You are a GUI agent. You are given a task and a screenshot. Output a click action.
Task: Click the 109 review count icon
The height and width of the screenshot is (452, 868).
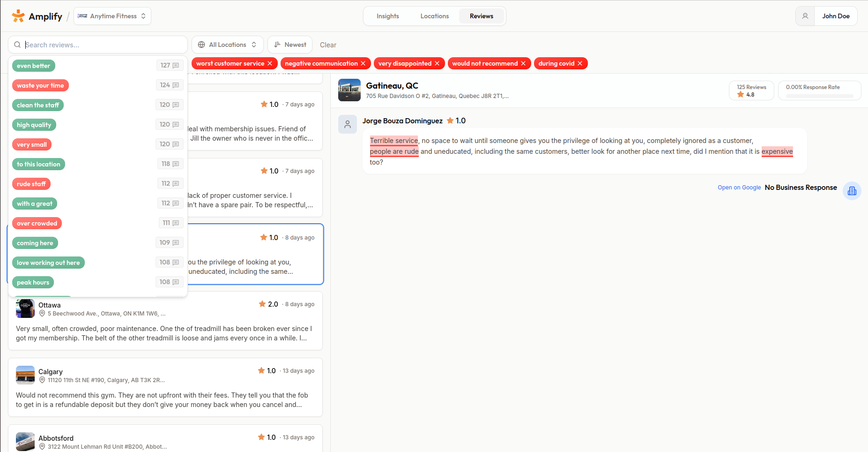click(176, 243)
